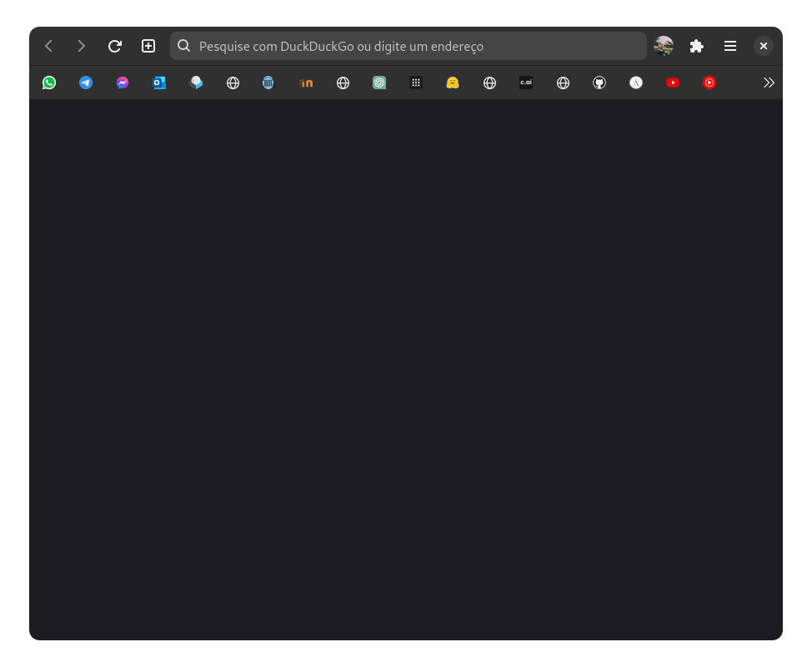The width and height of the screenshot is (812, 672).
Task: Expand overflow bookmarks with double chevron
Action: point(769,83)
